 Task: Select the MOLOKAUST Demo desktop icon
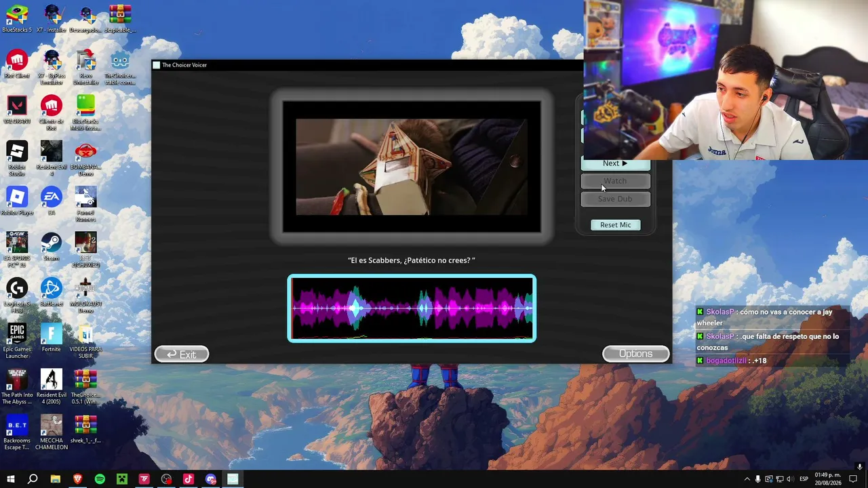tap(85, 295)
